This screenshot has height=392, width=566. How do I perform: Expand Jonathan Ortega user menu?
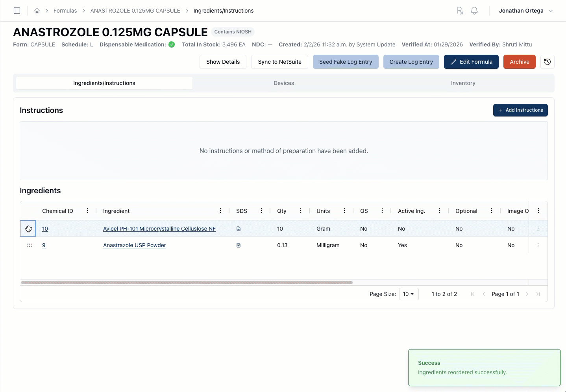(x=525, y=11)
